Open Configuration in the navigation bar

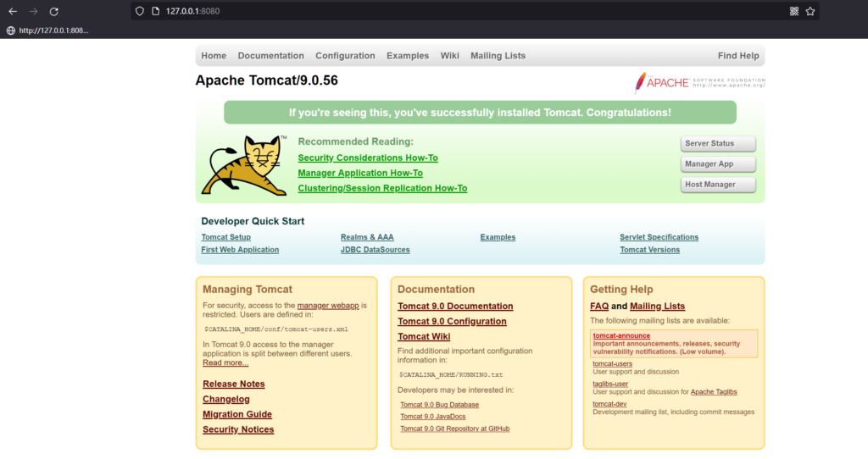[345, 56]
